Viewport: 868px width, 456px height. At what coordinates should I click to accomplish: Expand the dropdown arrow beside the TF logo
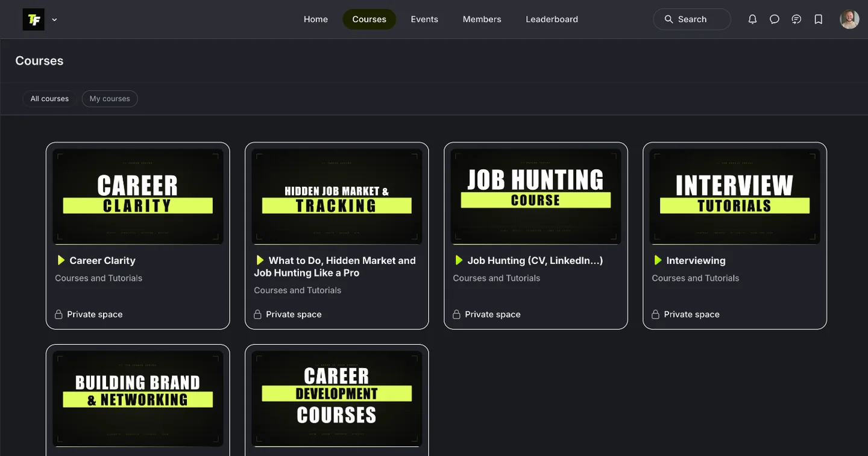[x=54, y=20]
